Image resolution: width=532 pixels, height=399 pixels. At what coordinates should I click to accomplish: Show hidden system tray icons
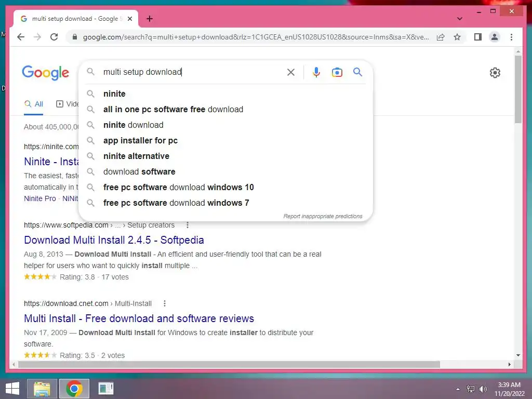(x=458, y=389)
